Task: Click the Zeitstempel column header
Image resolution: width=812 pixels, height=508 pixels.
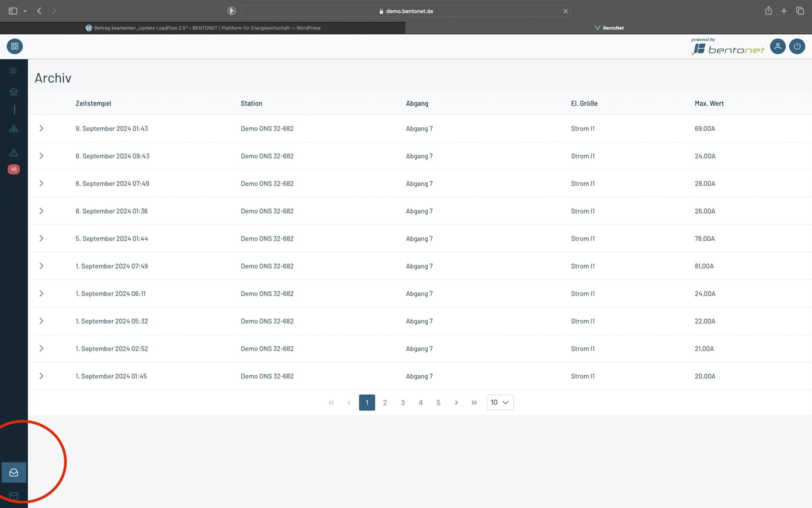Action: click(x=93, y=104)
